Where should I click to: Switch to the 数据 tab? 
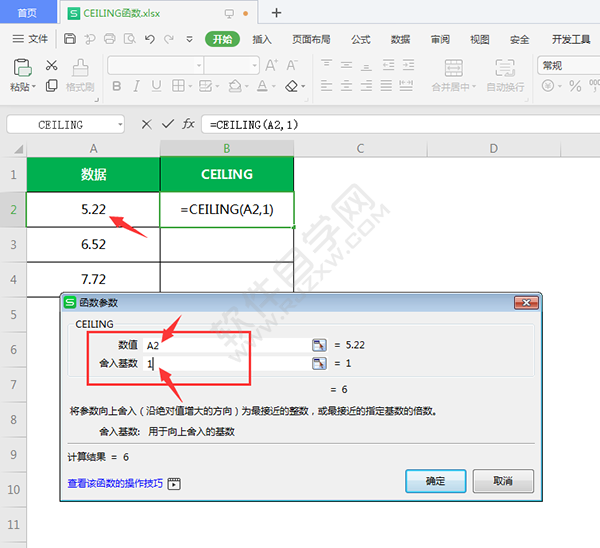point(400,39)
